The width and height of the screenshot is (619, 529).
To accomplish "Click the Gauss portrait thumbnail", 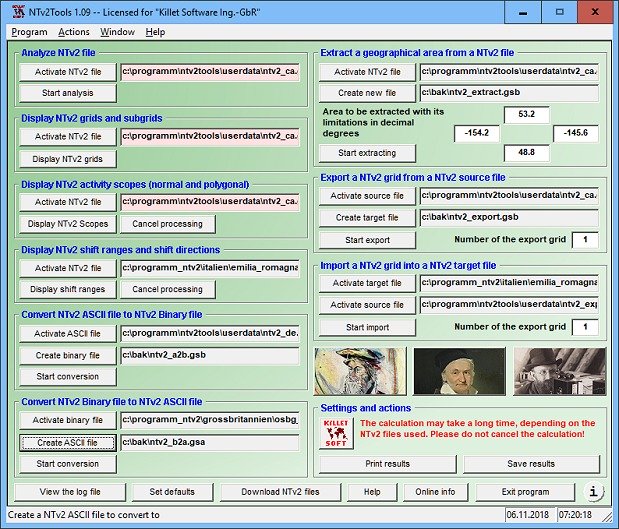I will [x=459, y=371].
